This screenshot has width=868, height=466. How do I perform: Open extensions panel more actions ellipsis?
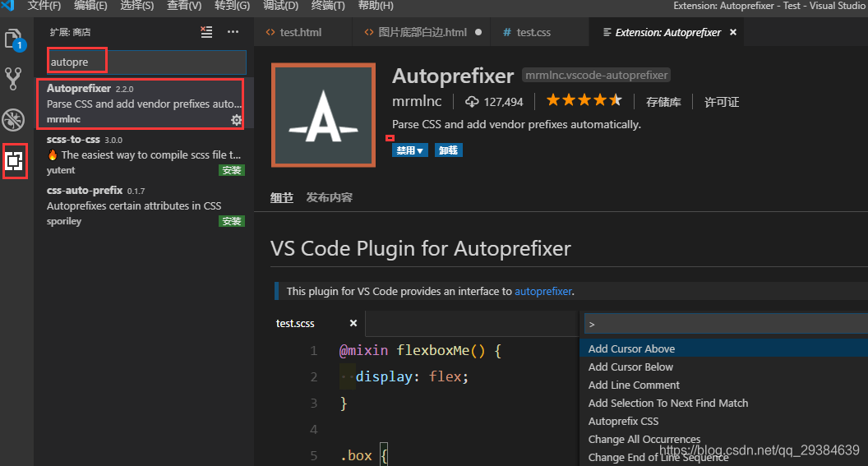[x=233, y=32]
